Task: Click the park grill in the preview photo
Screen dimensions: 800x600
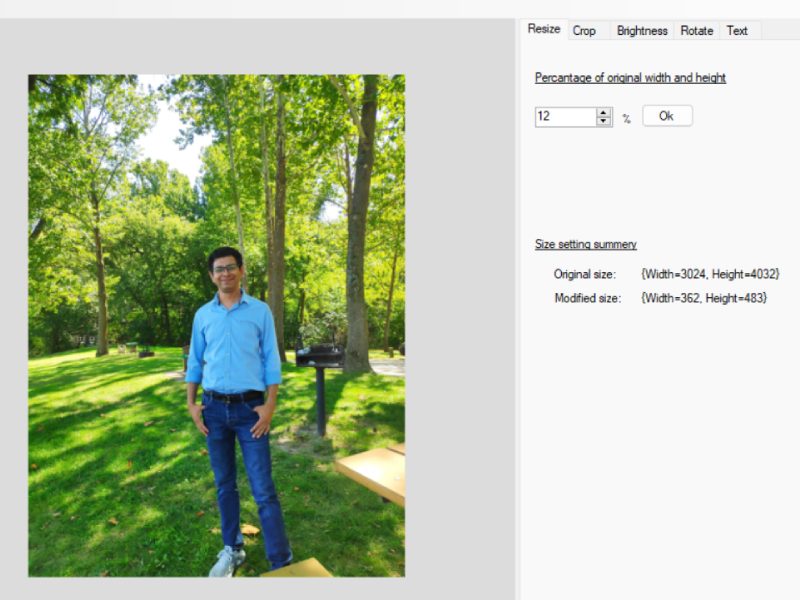Action: 320,358
